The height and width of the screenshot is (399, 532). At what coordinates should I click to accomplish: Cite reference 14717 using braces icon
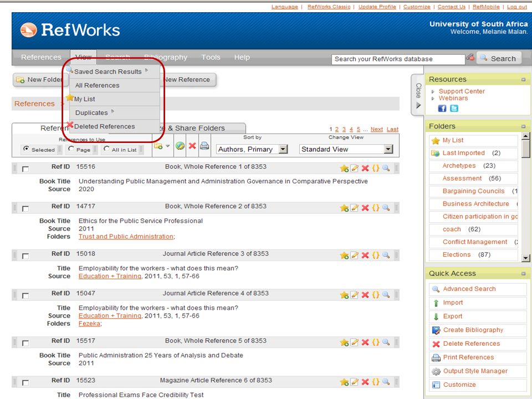point(376,208)
